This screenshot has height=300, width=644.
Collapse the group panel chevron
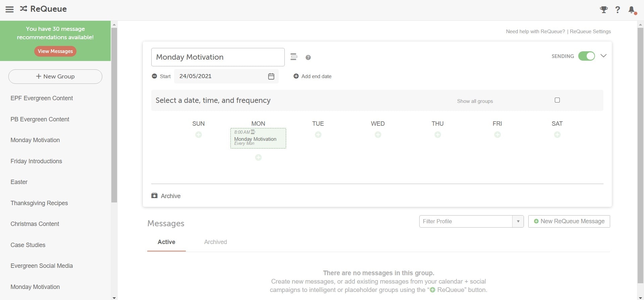point(603,56)
